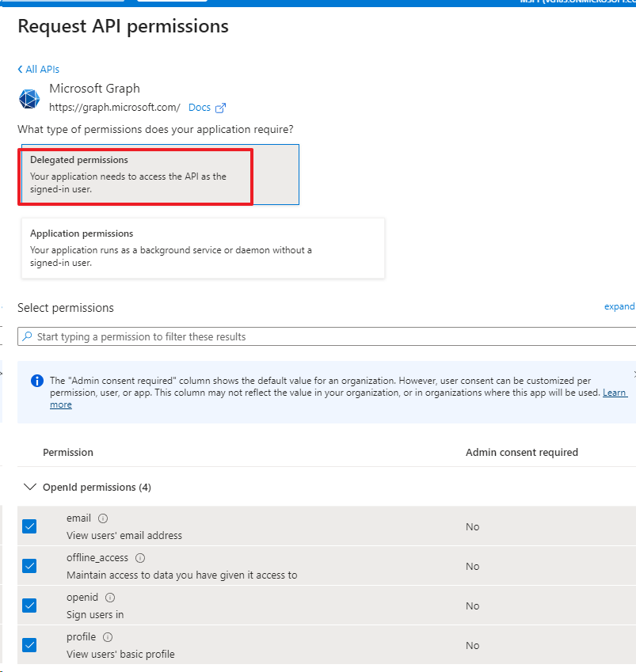
Task: Click info icon beside profile permission
Action: 108,637
